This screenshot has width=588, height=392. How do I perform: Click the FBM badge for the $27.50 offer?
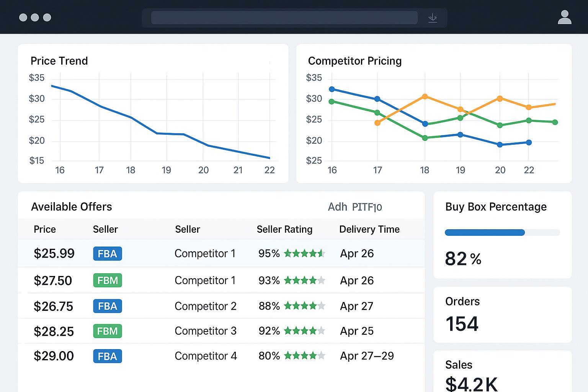pyautogui.click(x=107, y=280)
